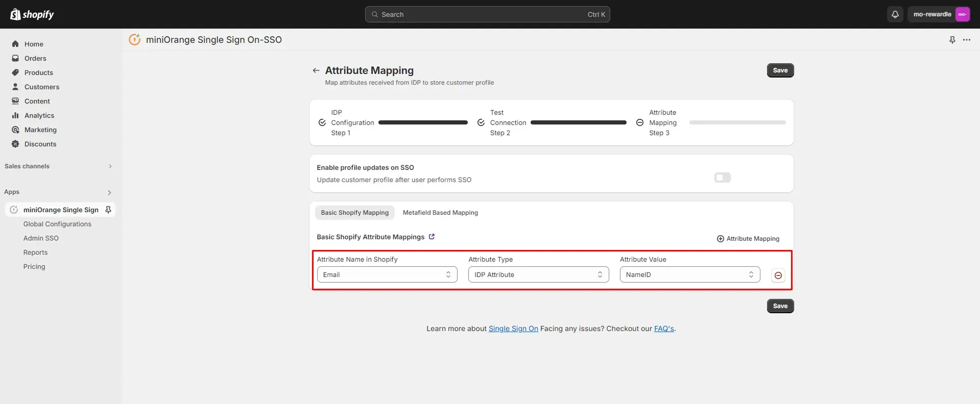Screen dimensions: 980x404
Task: Click the Attribute Mapping step status icon
Action: (x=640, y=122)
